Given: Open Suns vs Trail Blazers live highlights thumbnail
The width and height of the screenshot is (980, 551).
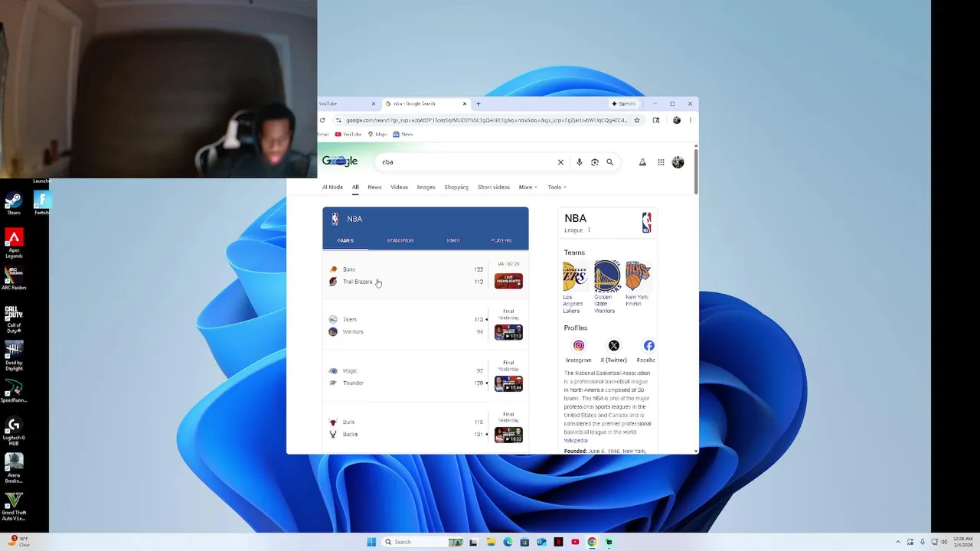Looking at the screenshot, I should coord(508,281).
